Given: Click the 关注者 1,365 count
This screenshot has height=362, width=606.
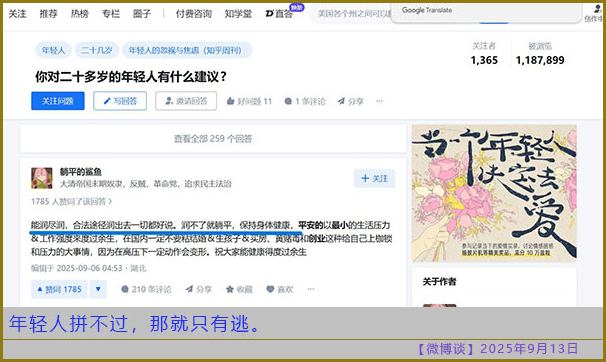Looking at the screenshot, I should tap(484, 54).
